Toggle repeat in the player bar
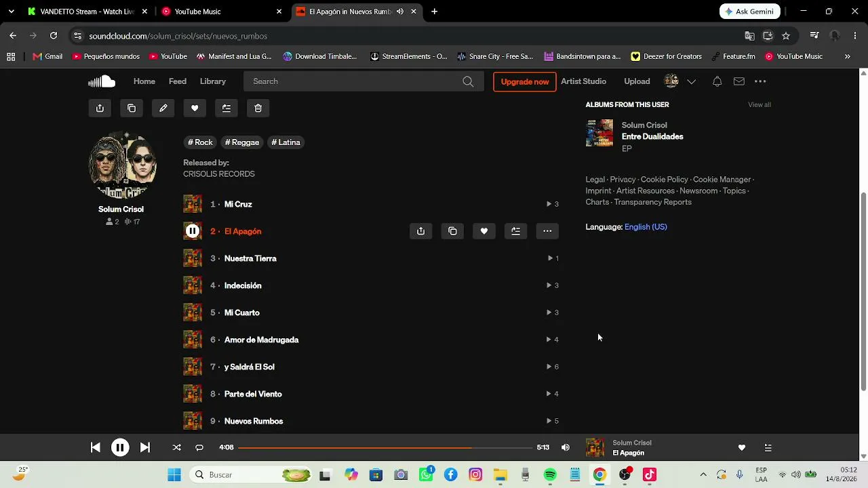 [x=199, y=447]
